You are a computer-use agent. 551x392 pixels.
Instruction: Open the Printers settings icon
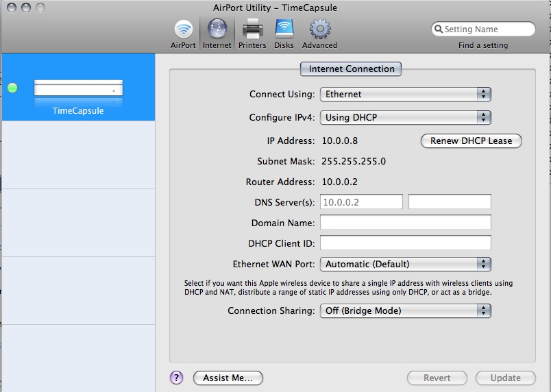(x=252, y=29)
